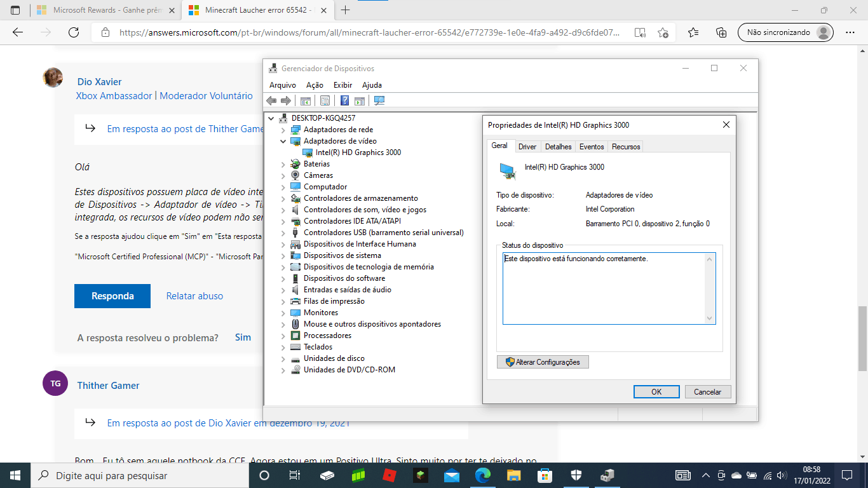This screenshot has width=868, height=488.
Task: Click the Device Manager icon on taskbar
Action: coord(607,475)
